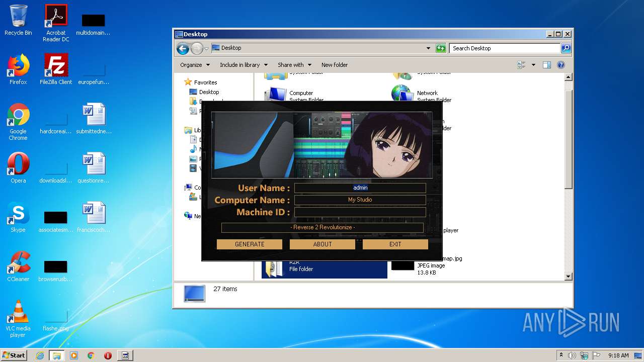The height and width of the screenshot is (362, 644).
Task: Expand the address bar history dropdown
Action: point(428,48)
